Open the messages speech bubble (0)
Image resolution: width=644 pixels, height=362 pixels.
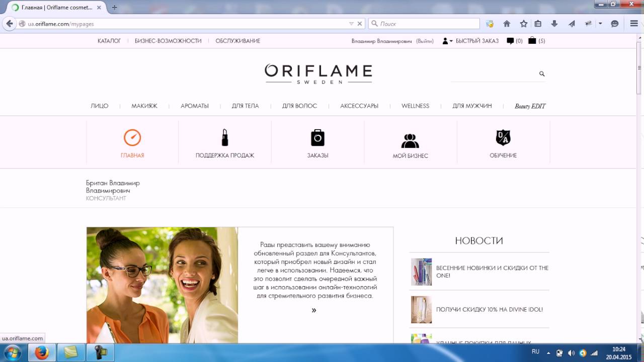(x=510, y=41)
